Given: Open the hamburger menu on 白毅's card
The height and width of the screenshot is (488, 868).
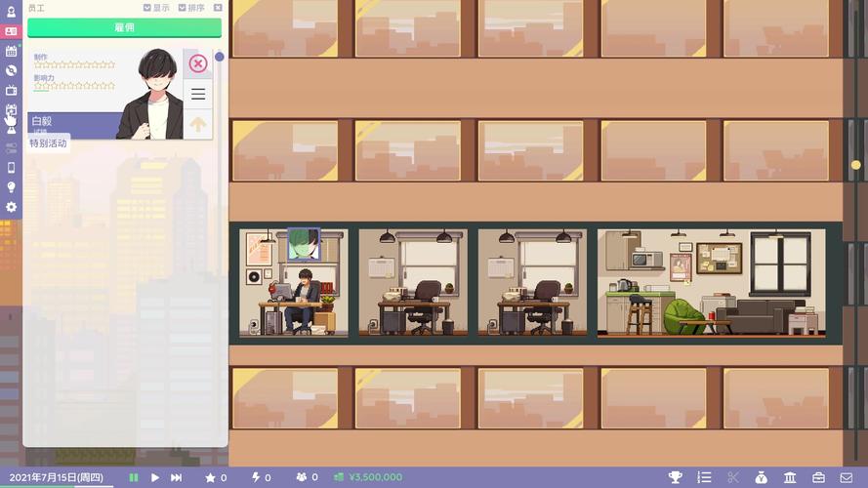Looking at the screenshot, I should click(x=198, y=94).
